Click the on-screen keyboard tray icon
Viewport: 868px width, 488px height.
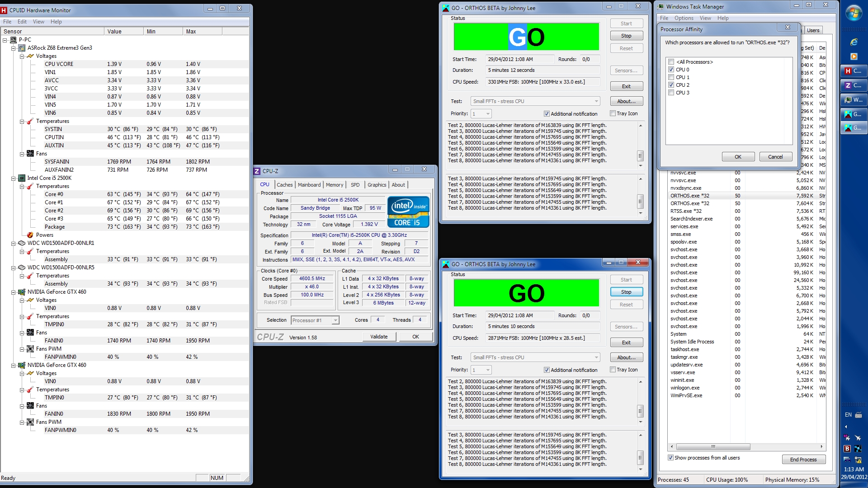pos(859,415)
